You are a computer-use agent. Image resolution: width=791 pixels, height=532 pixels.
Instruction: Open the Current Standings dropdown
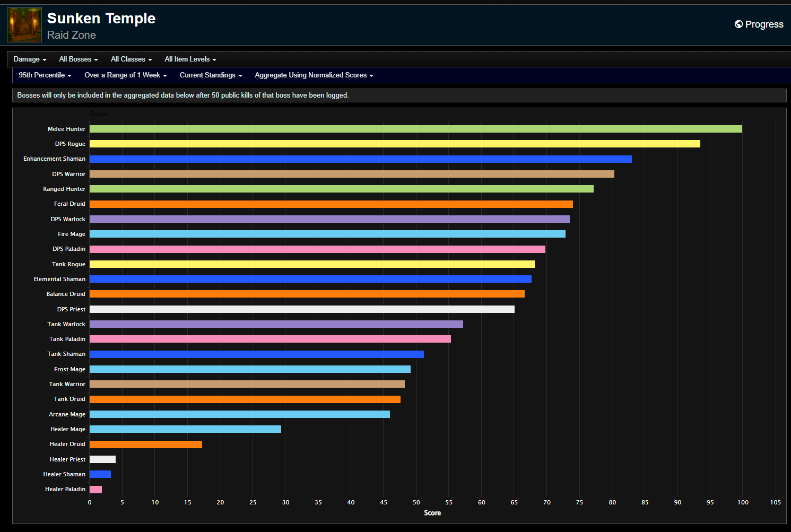[x=211, y=75]
